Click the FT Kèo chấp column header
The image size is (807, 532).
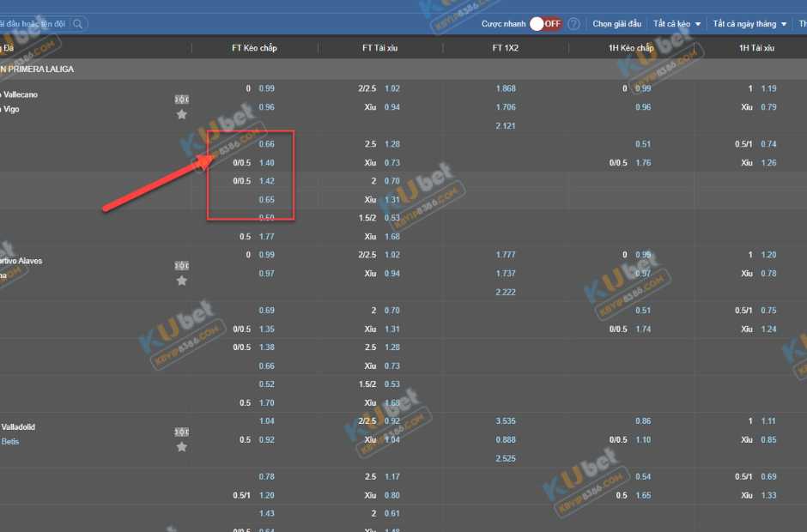[254, 48]
